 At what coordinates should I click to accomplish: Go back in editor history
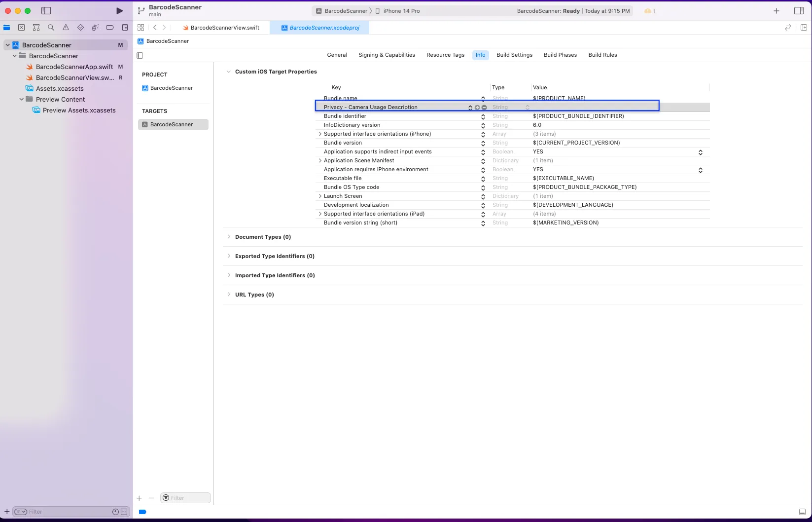coord(155,28)
